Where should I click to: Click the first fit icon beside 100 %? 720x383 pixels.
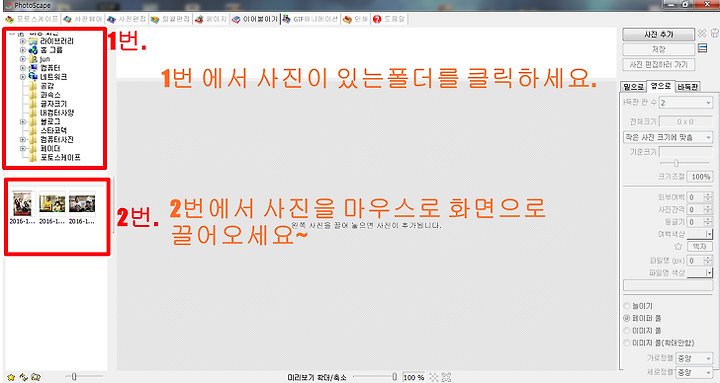point(433,377)
